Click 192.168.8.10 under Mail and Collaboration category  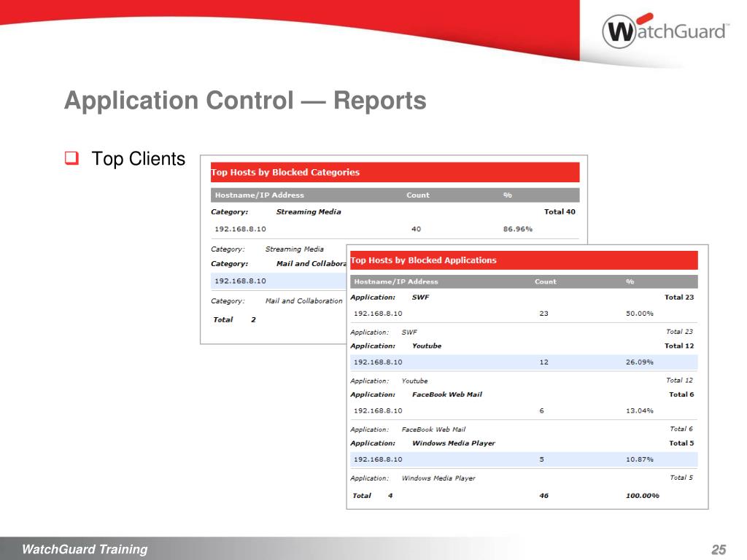tap(240, 281)
